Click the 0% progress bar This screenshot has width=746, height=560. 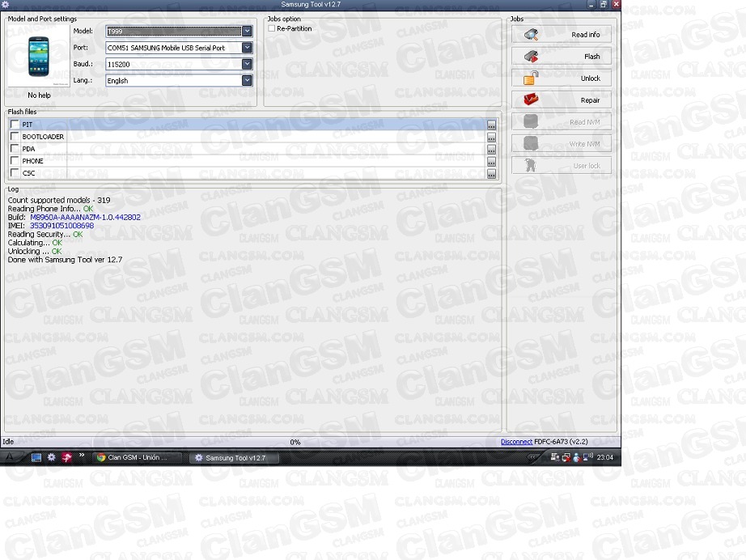[x=295, y=442]
